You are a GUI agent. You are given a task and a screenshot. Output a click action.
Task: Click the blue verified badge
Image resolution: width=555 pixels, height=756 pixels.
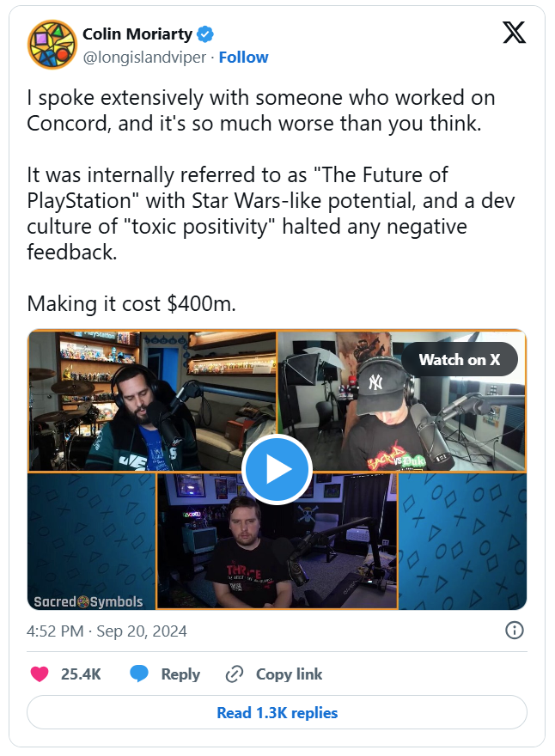tap(205, 34)
